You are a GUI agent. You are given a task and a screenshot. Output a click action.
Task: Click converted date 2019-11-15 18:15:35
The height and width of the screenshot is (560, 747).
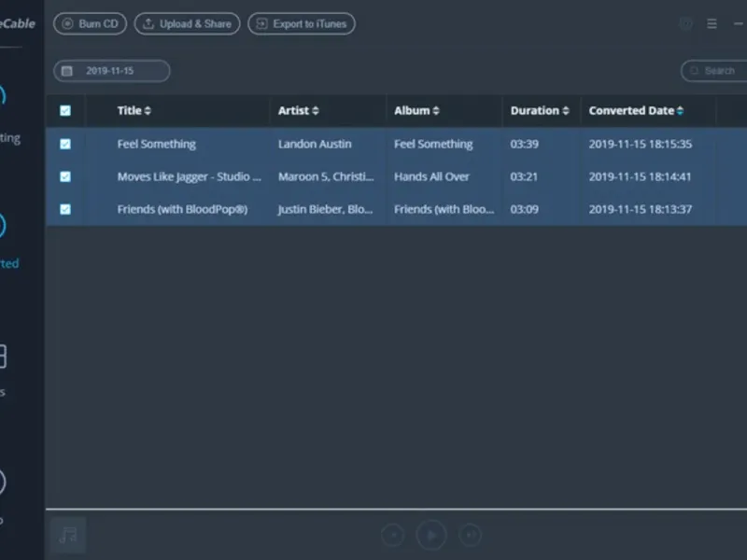[x=641, y=144]
